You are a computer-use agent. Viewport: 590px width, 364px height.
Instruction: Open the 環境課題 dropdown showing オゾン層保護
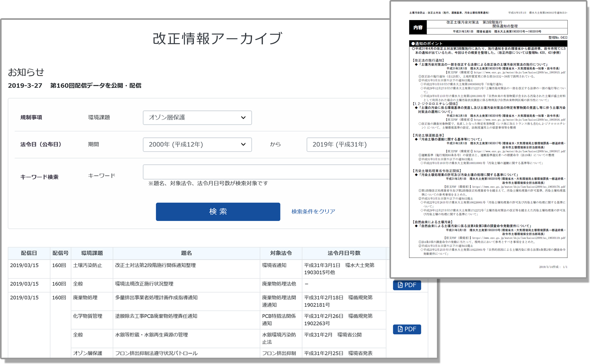tap(197, 118)
